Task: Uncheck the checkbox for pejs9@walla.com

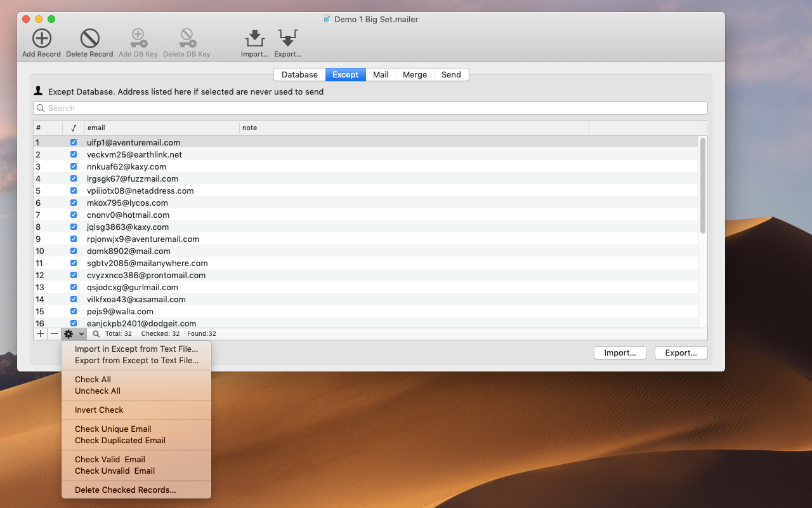Action: click(74, 311)
